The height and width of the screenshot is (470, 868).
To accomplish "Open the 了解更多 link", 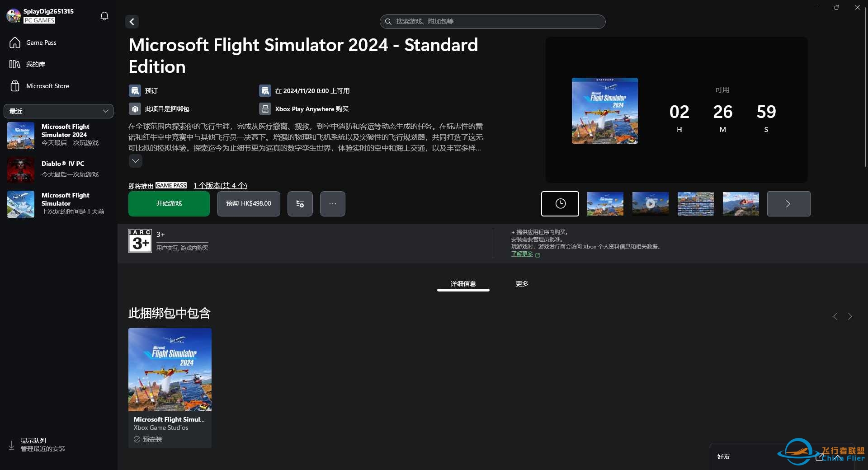I will [x=522, y=254].
